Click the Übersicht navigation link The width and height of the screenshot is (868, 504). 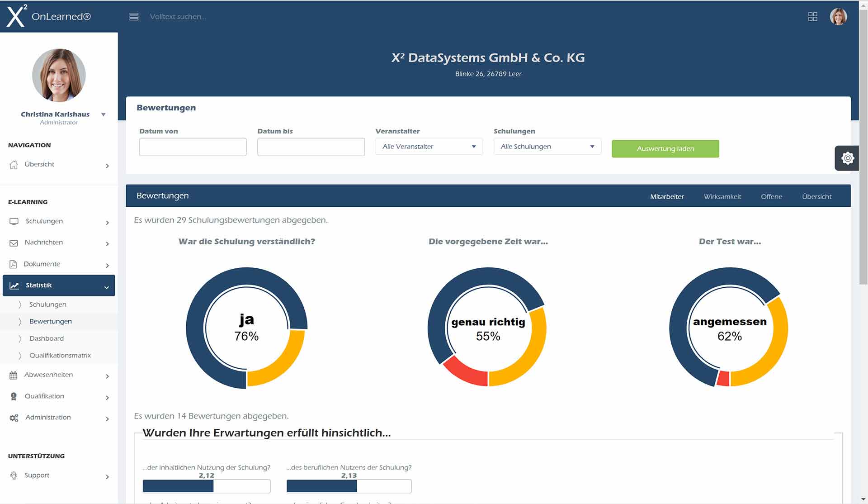(39, 164)
